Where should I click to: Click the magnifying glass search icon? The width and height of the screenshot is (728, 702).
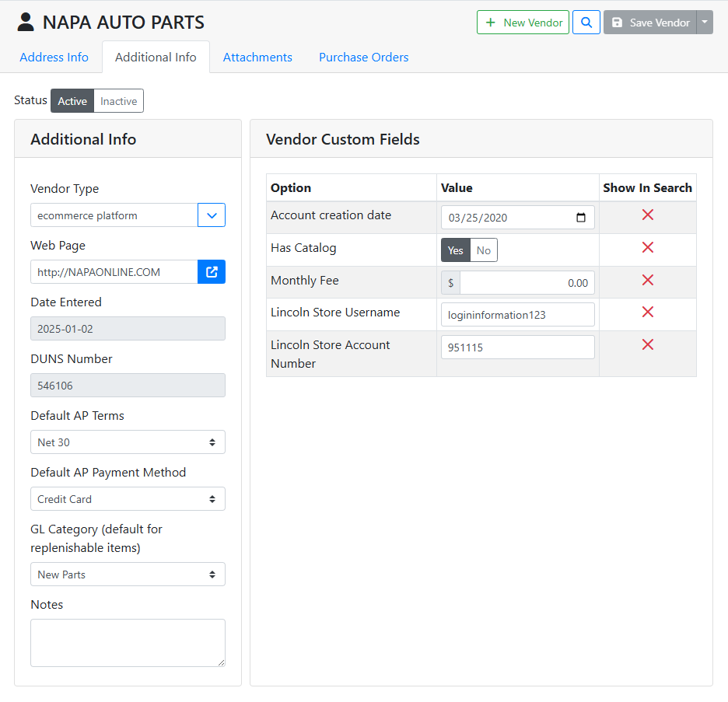point(586,23)
